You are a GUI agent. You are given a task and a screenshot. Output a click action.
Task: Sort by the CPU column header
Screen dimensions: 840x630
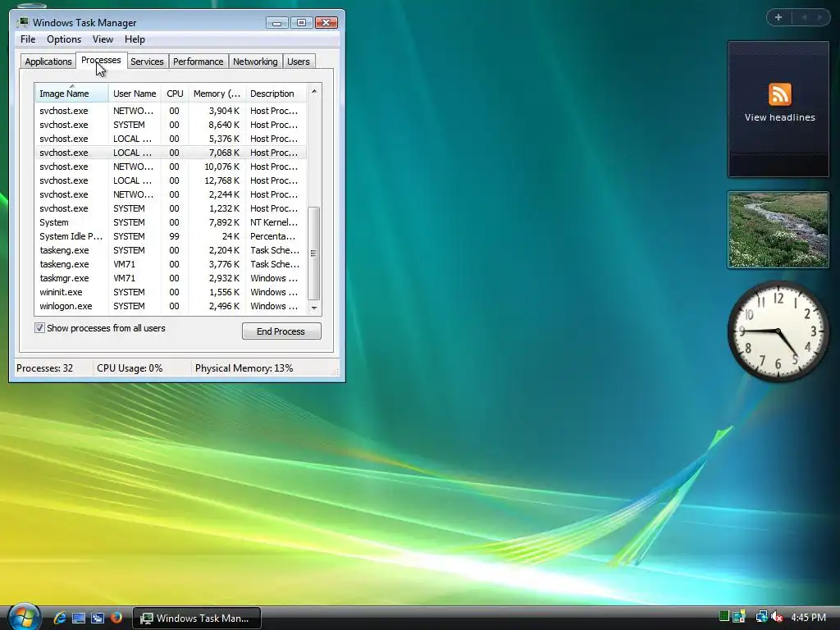point(175,94)
